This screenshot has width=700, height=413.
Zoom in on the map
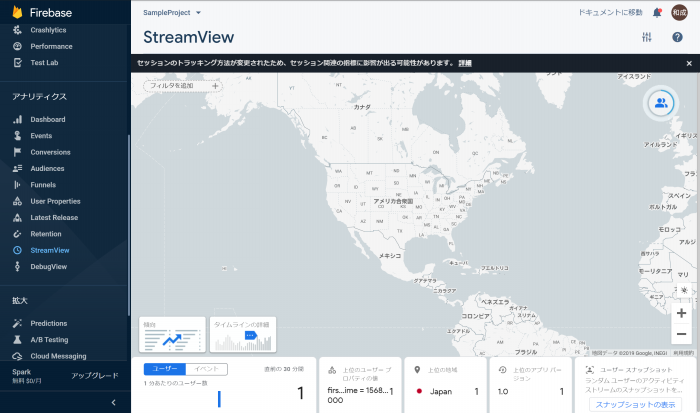point(681,313)
